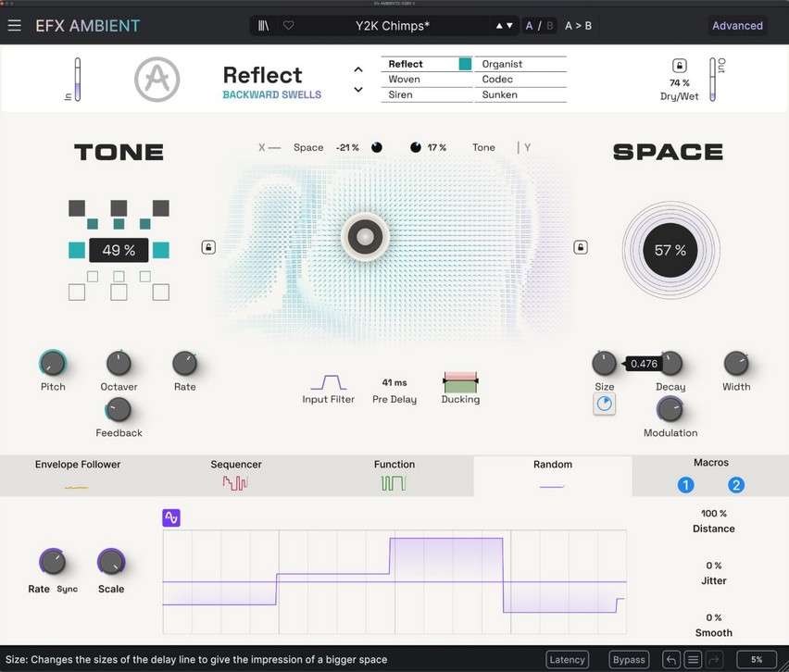The height and width of the screenshot is (672, 789).
Task: Open the preset library browser icon
Action: [263, 26]
